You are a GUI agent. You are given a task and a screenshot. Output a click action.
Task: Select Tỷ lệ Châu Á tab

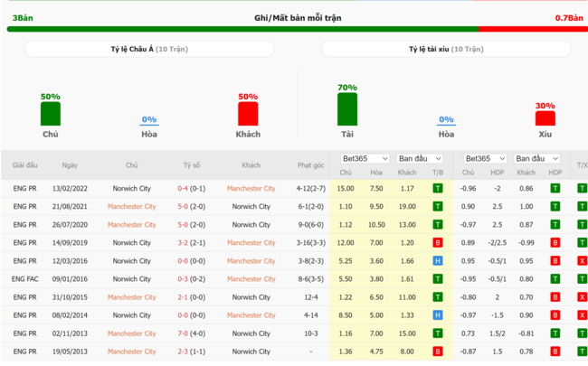(149, 49)
